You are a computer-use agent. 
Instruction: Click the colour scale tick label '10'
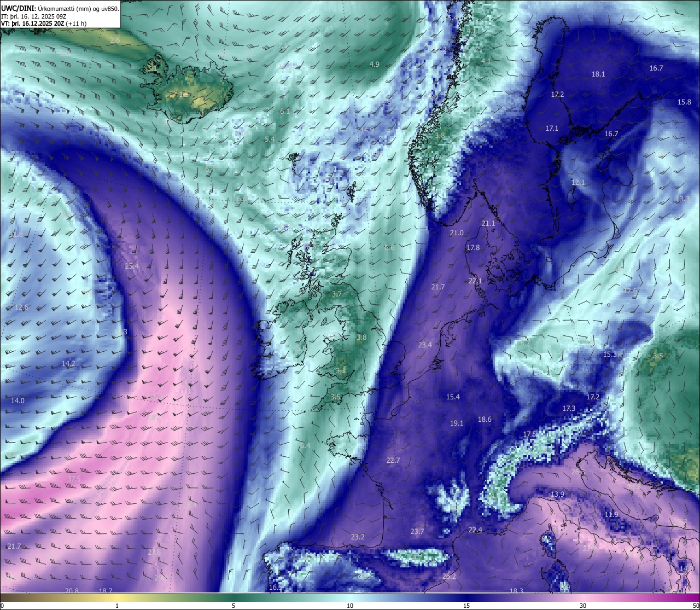coord(350,606)
